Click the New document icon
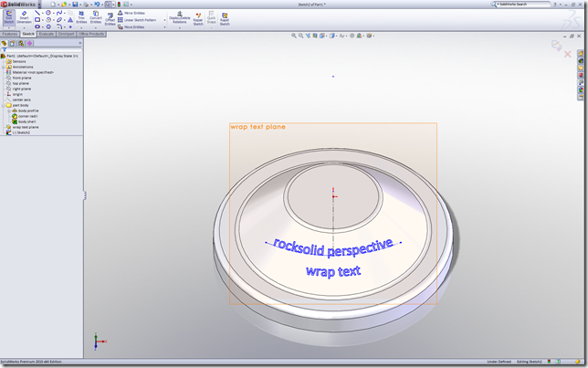Image resolution: width=588 pixels, height=368 pixels. pyautogui.click(x=53, y=5)
